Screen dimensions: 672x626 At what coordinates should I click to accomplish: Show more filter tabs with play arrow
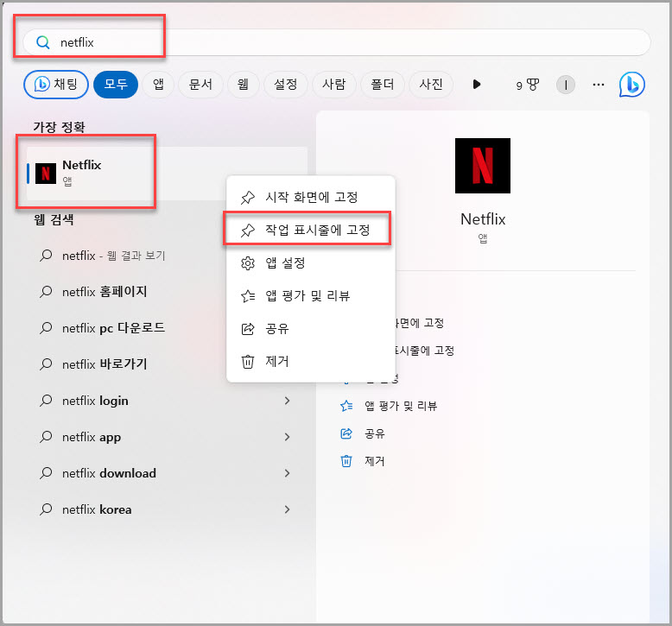[477, 85]
